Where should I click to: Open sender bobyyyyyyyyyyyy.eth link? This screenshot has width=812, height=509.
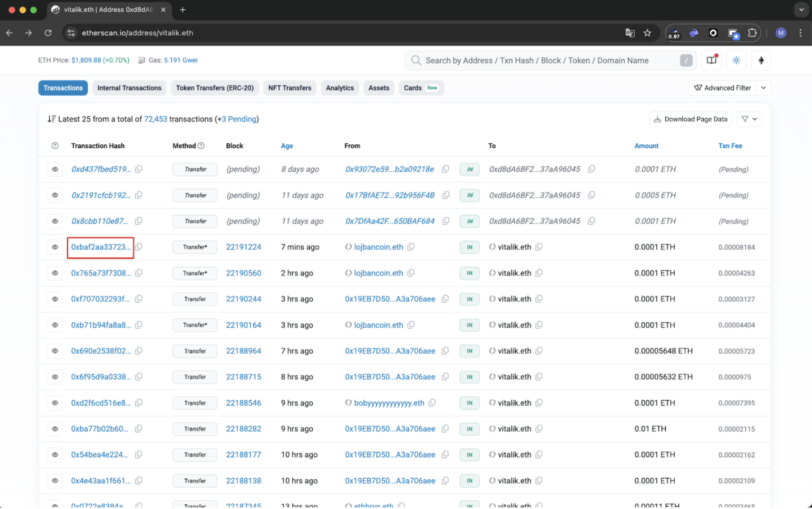pos(389,403)
